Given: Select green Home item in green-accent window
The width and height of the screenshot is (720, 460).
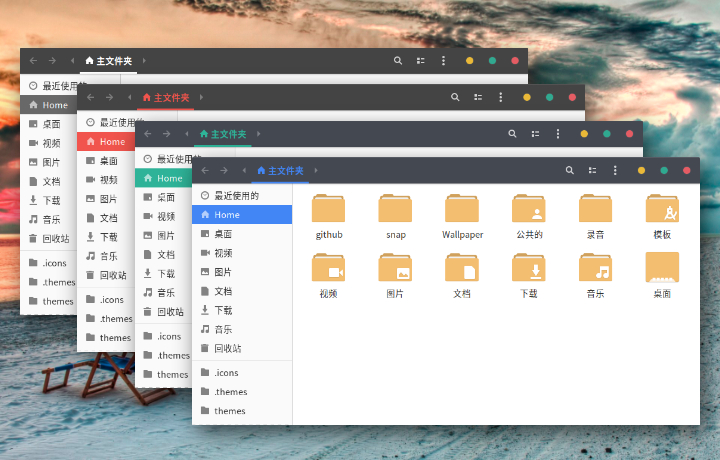Looking at the screenshot, I should click(x=163, y=178).
